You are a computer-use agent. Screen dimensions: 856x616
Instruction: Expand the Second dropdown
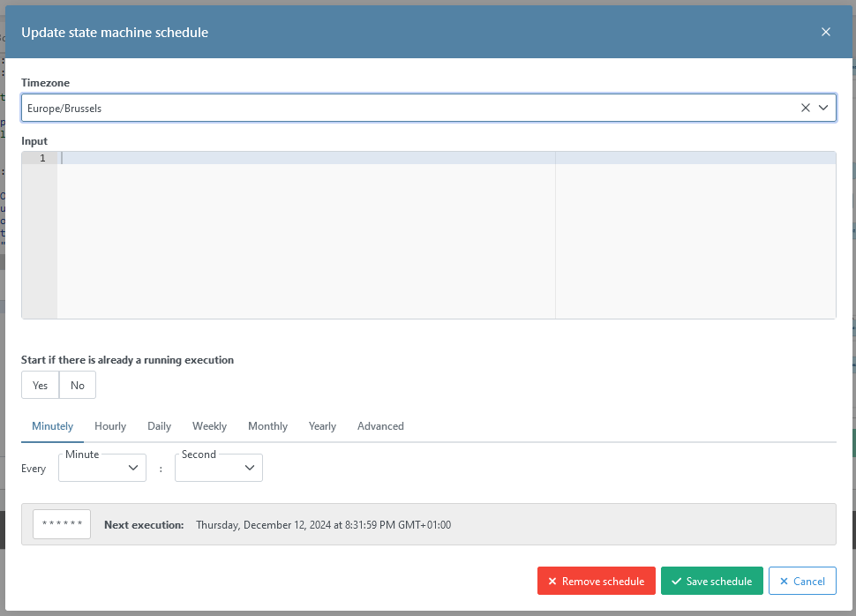click(x=219, y=468)
